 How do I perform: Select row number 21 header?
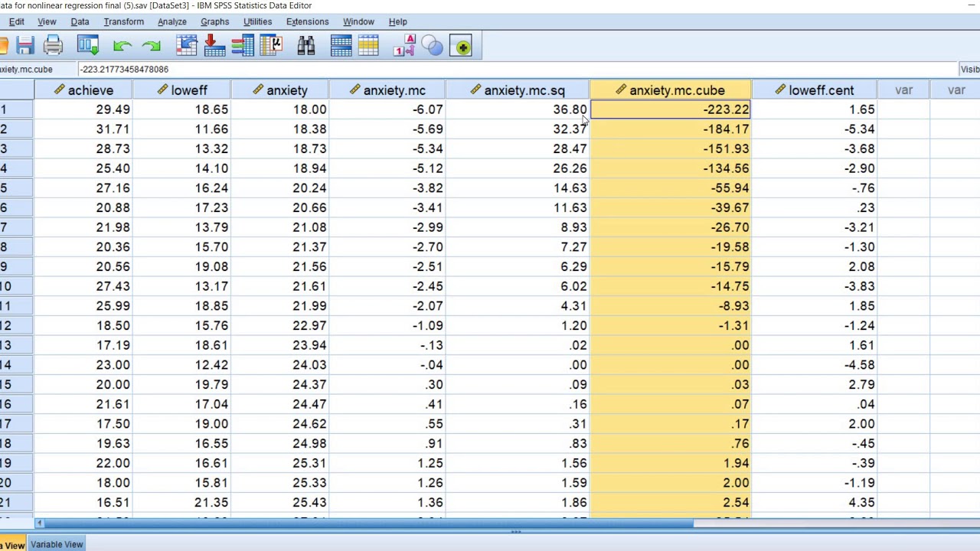click(x=16, y=502)
